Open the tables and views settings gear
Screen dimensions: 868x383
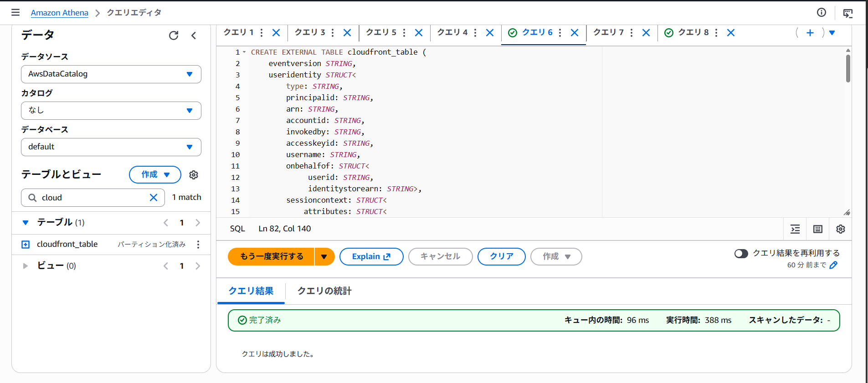pyautogui.click(x=194, y=175)
